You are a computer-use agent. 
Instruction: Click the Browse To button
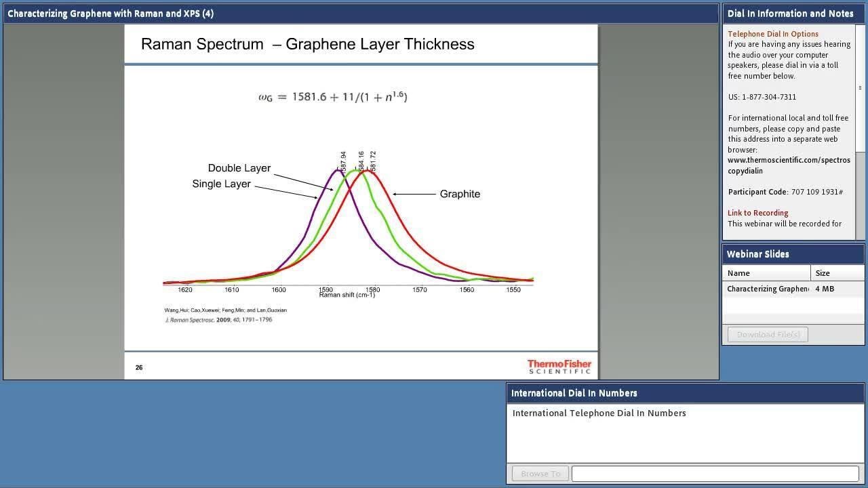tap(540, 474)
